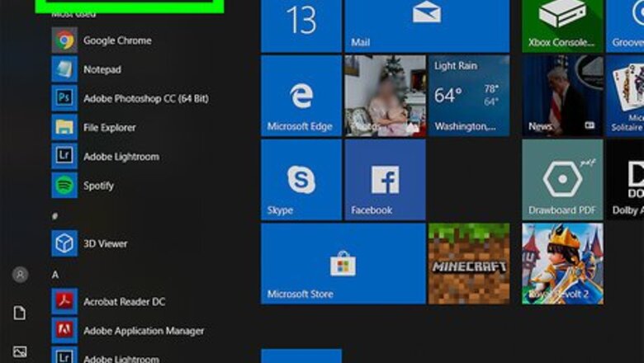
Task: Click the user account icon in the sidebar
Action: 20,275
